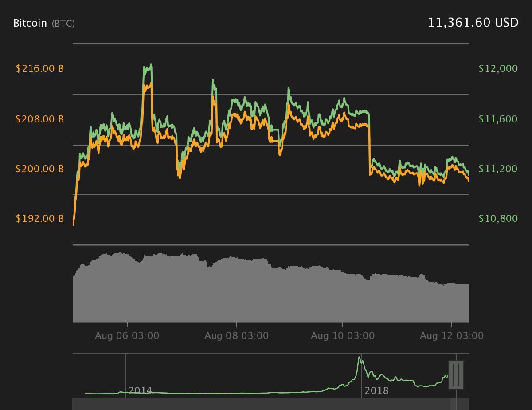Image resolution: width=532 pixels, height=410 pixels.
Task: Click the 2014 marker in the navigator
Action: coord(140,391)
